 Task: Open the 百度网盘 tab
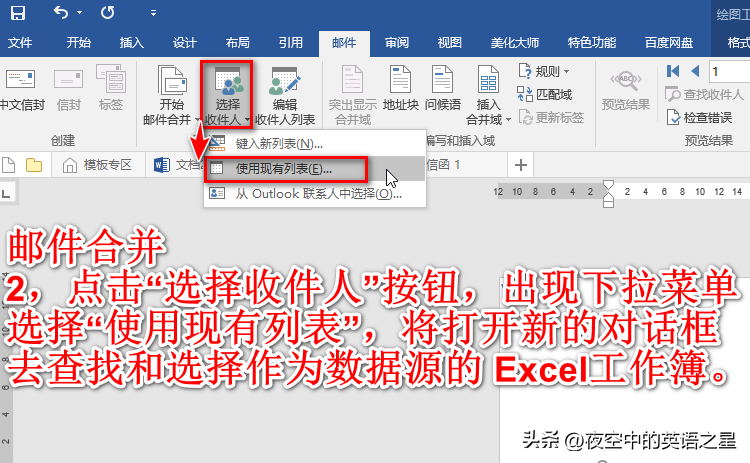pyautogui.click(x=669, y=43)
